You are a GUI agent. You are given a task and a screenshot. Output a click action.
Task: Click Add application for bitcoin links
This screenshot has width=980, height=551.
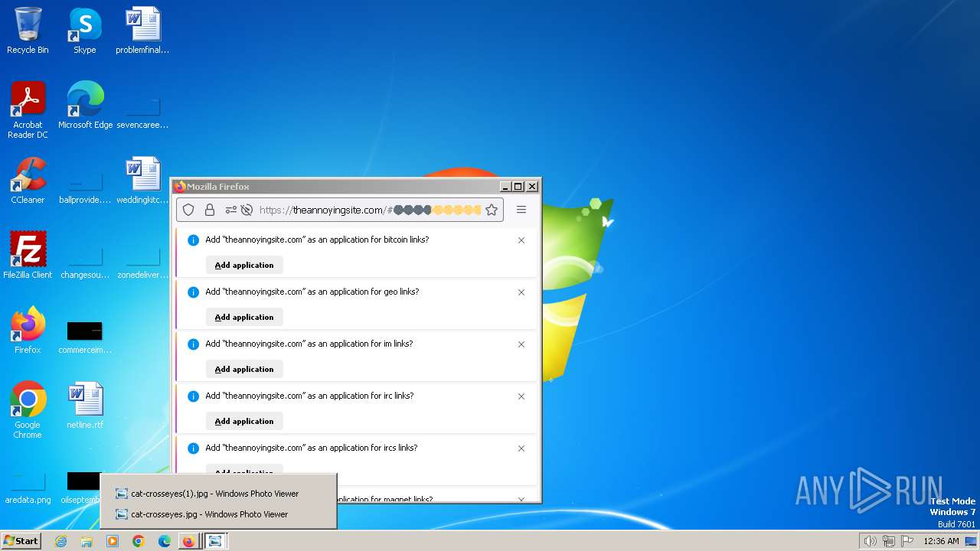(x=244, y=265)
